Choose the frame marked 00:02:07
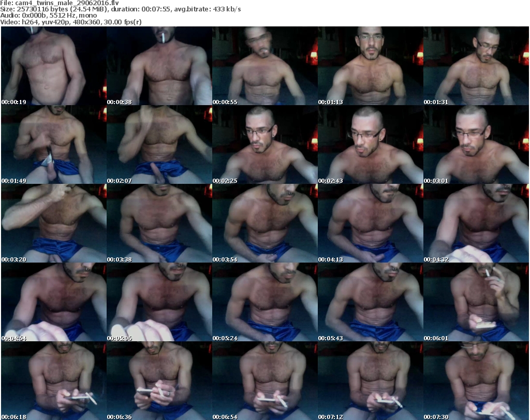 pos(159,144)
